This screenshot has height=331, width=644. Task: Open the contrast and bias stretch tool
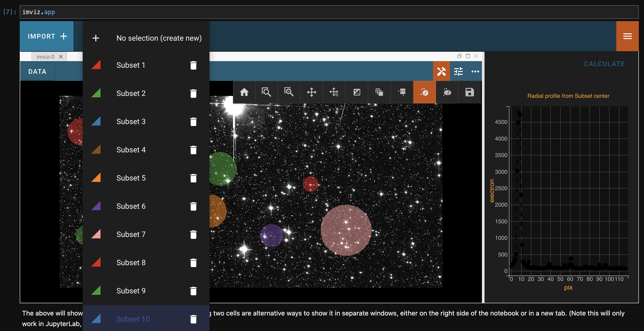click(x=357, y=92)
